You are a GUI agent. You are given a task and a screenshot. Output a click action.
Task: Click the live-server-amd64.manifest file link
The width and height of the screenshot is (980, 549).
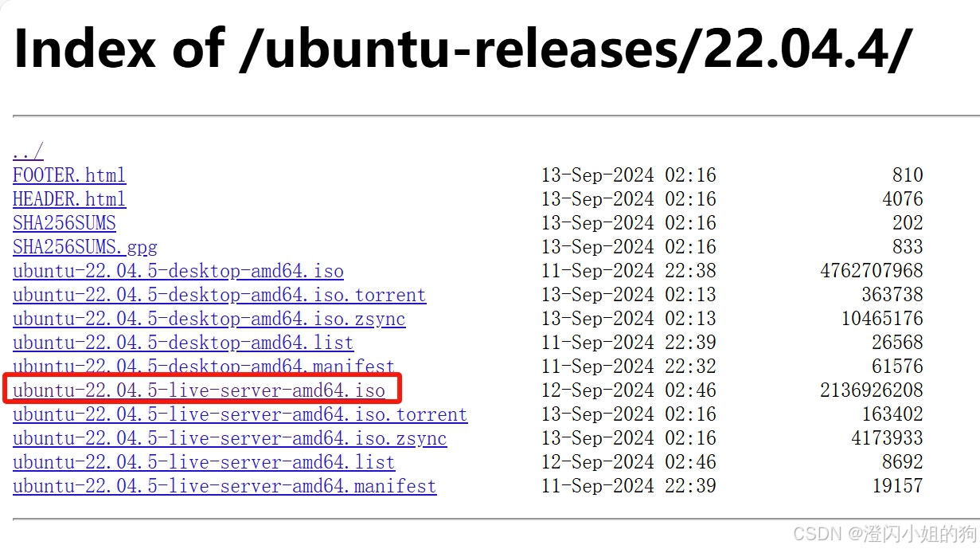[x=225, y=486]
